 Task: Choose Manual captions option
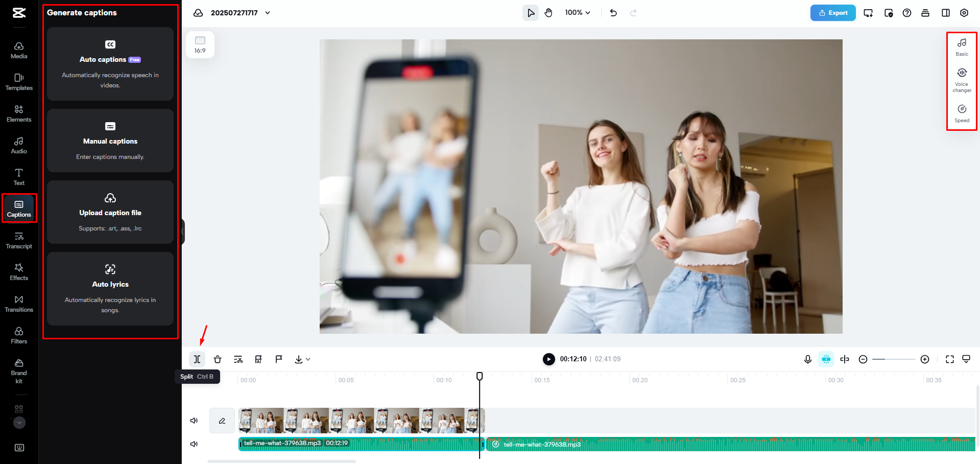pos(110,141)
